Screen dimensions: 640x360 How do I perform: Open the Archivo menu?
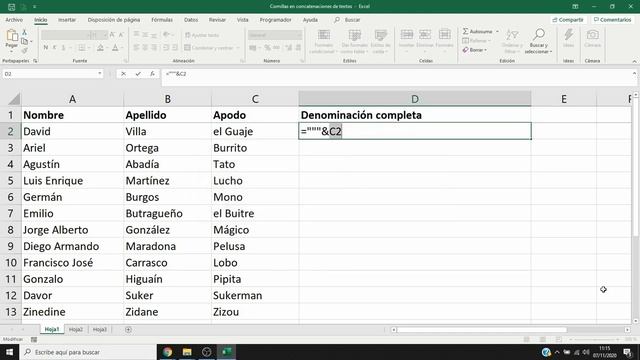(14, 20)
